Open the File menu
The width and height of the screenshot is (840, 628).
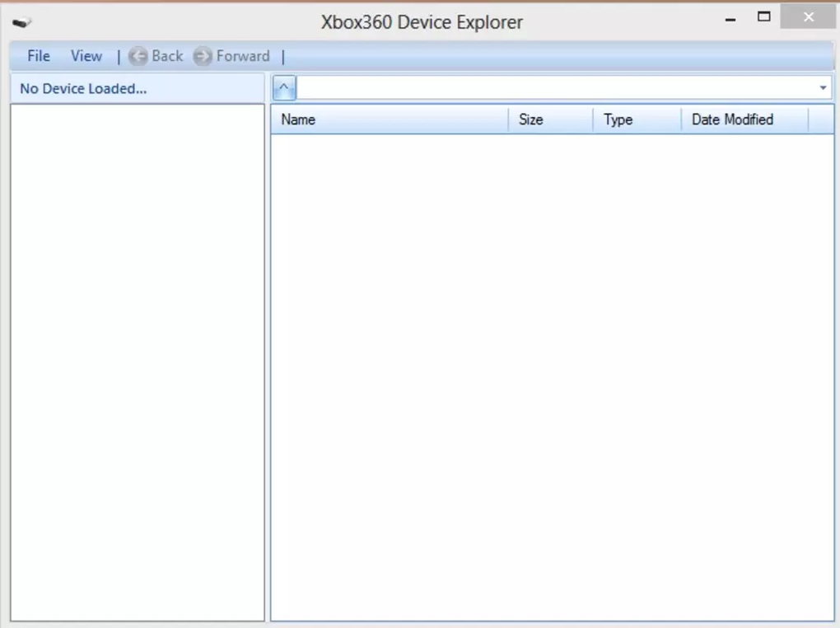tap(39, 56)
